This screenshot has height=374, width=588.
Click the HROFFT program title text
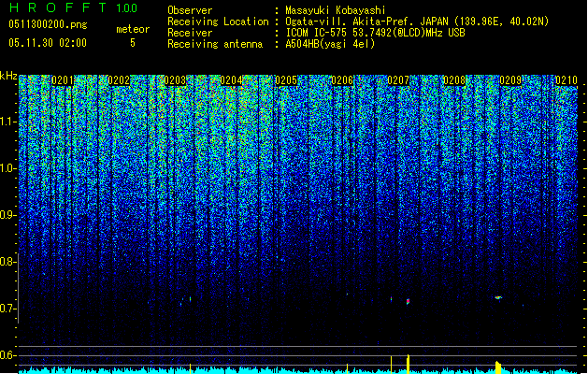(59, 7)
